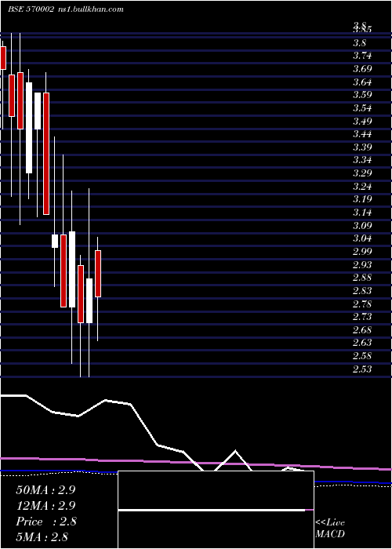392x549 pixels.
Task: Click the 50MA : 2.9 legend entry
Action: 45,490
